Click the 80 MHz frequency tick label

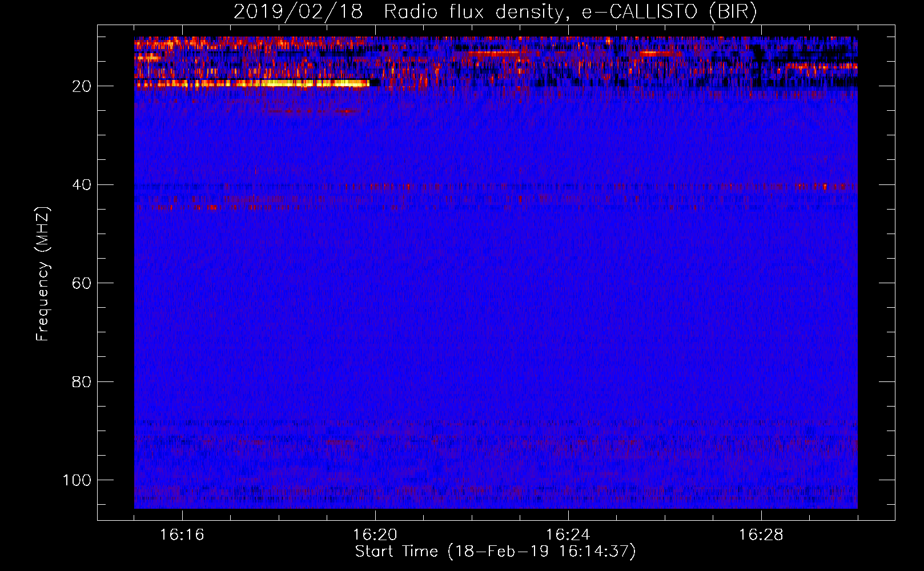[82, 382]
